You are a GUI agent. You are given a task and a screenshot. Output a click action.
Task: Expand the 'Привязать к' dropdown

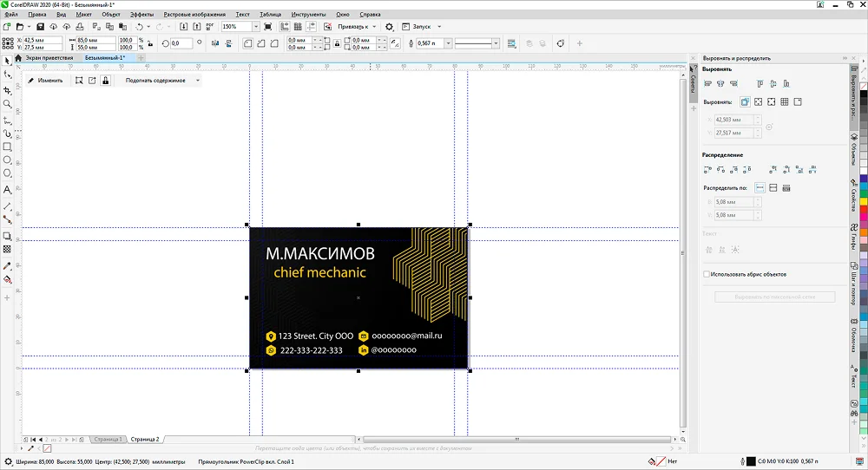tap(358, 27)
